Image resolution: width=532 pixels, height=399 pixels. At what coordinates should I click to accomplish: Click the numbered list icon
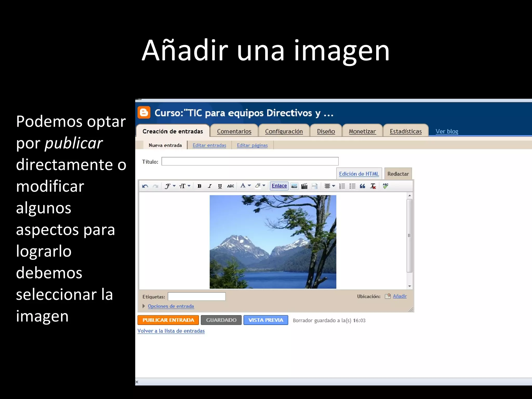coord(342,186)
